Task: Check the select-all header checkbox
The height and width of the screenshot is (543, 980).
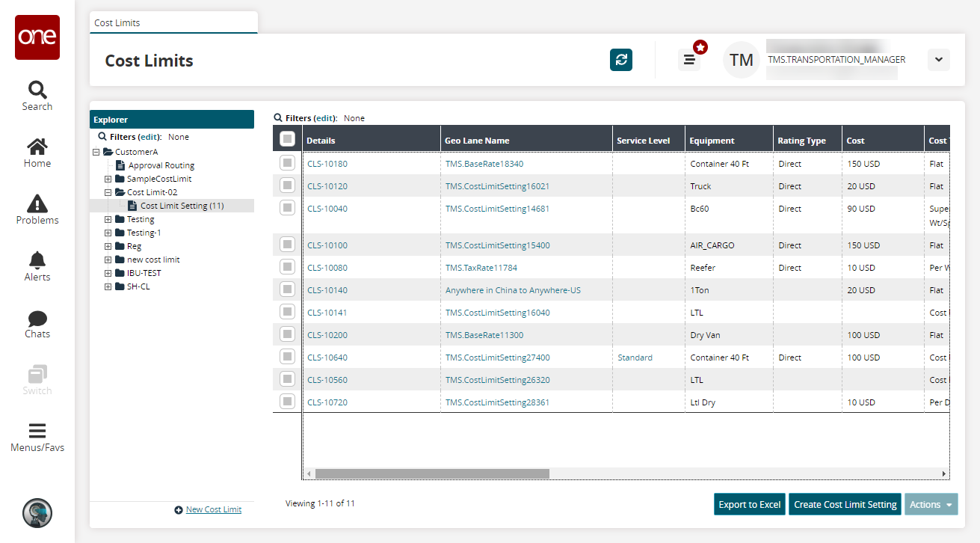Action: [x=287, y=139]
